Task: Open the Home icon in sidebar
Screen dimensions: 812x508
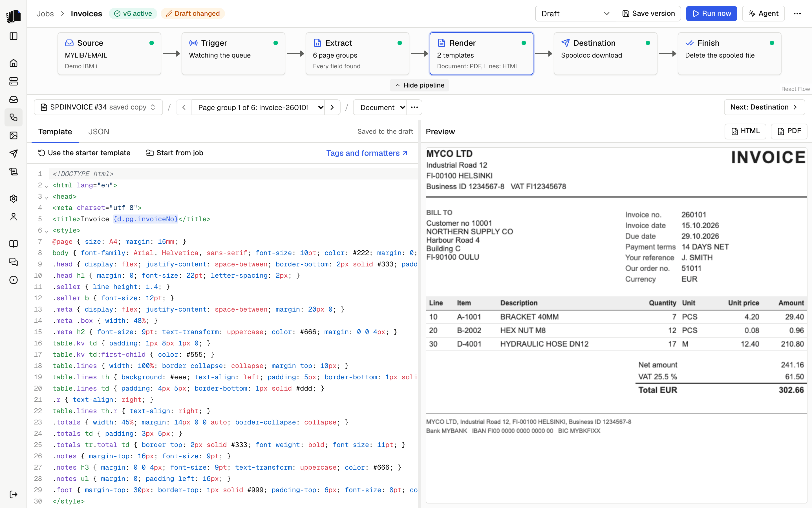Action: [14, 63]
